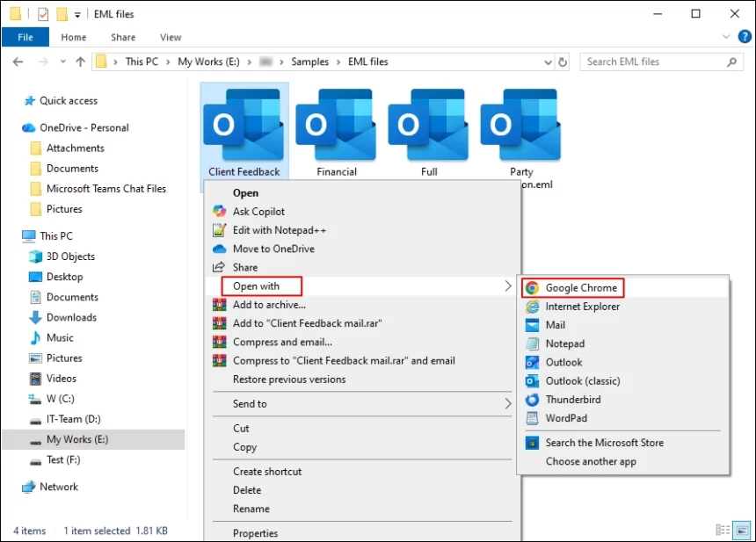
Task: Click the Share icon in context menu
Action: coord(219,267)
